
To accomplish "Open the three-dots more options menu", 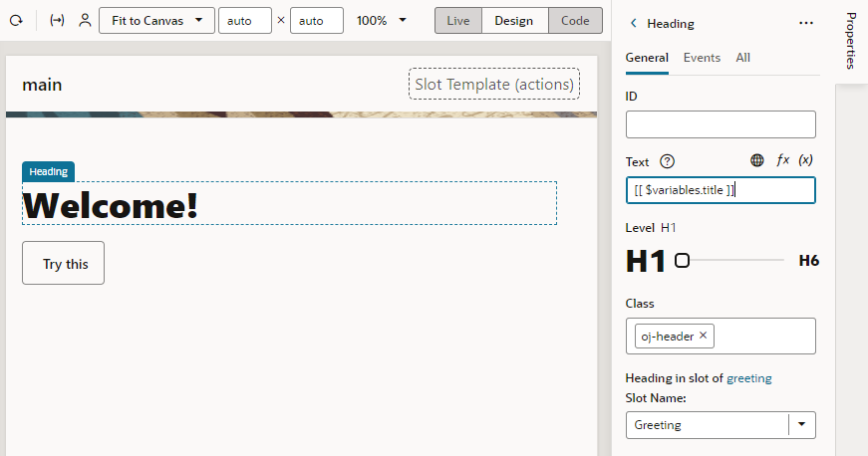I will [x=806, y=23].
